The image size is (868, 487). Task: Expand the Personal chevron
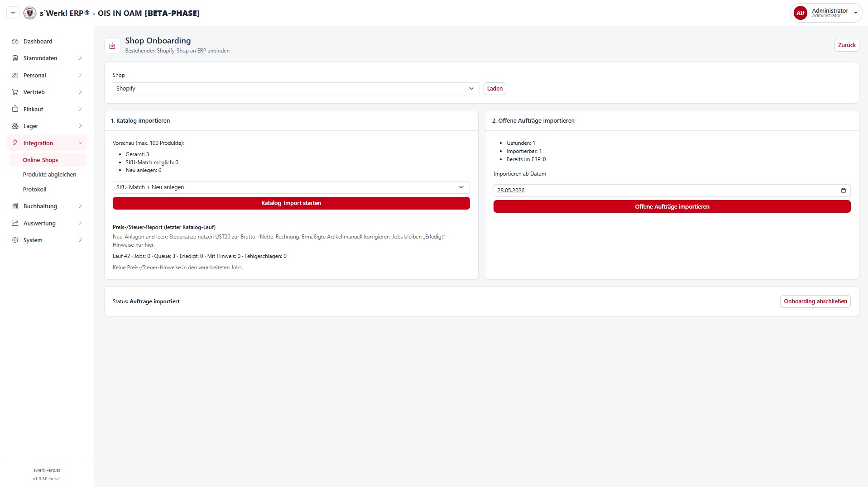[x=80, y=75]
